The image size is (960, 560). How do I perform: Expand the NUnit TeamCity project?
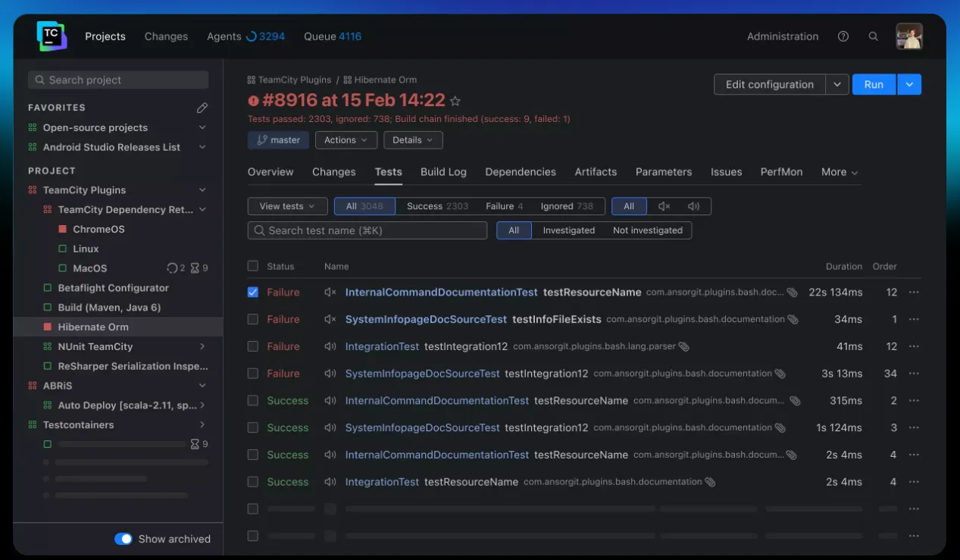[202, 346]
